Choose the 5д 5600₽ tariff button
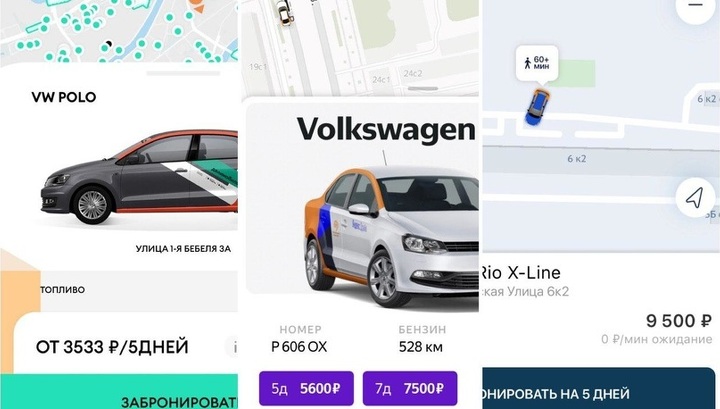Viewport: 720px width, 409px height. tap(306, 388)
